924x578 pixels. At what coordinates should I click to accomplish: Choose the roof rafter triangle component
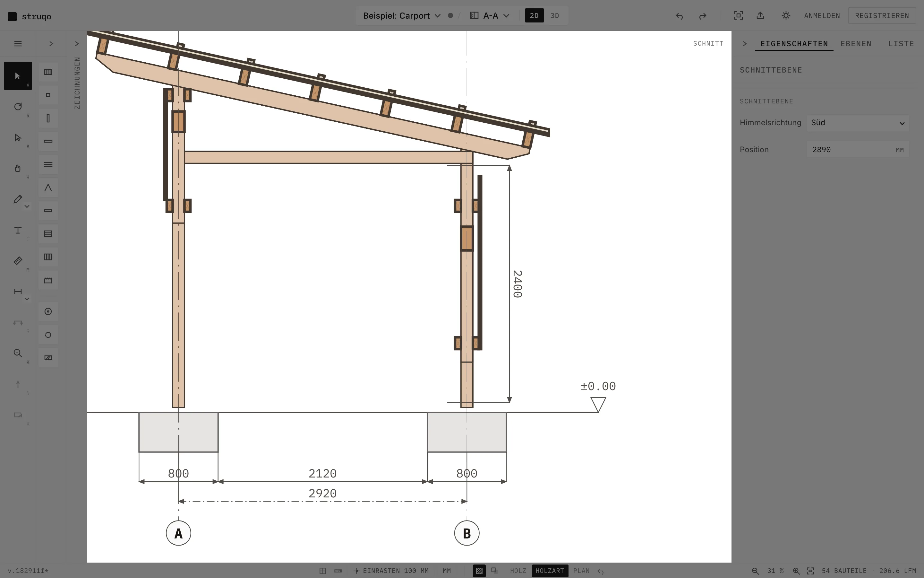tap(48, 188)
